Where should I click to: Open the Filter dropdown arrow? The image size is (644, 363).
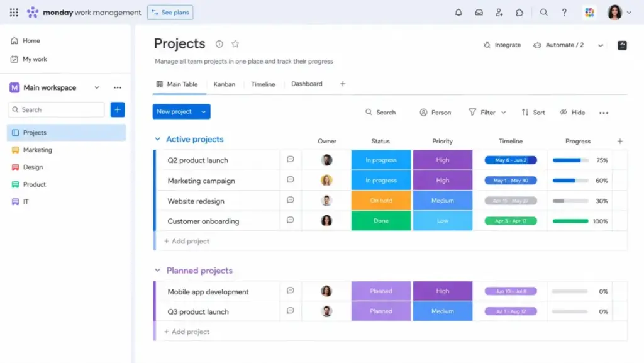[504, 113]
